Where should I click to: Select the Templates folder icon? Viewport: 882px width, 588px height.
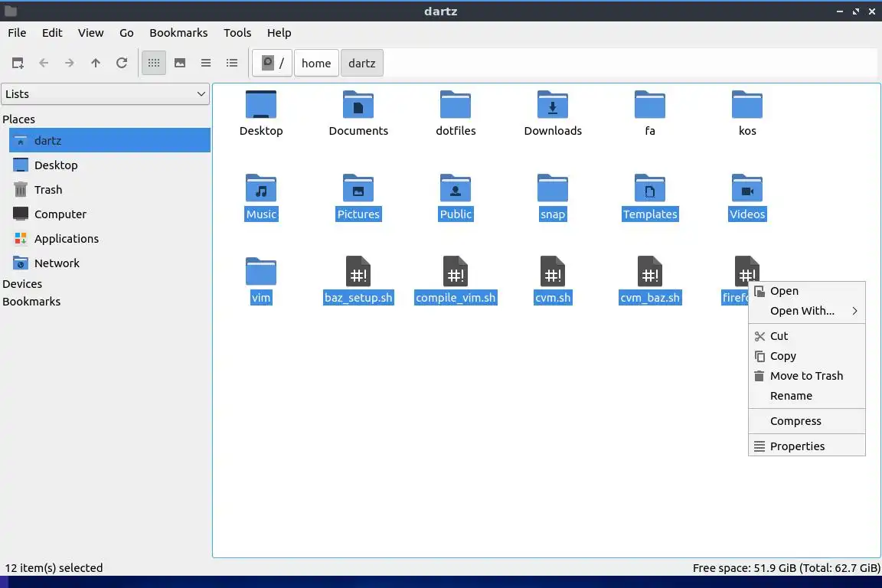[650, 188]
